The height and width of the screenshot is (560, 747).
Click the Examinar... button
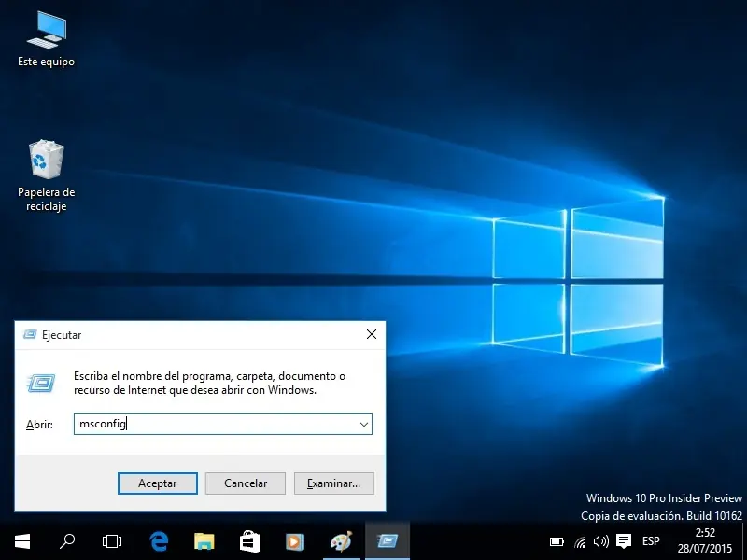pos(334,483)
